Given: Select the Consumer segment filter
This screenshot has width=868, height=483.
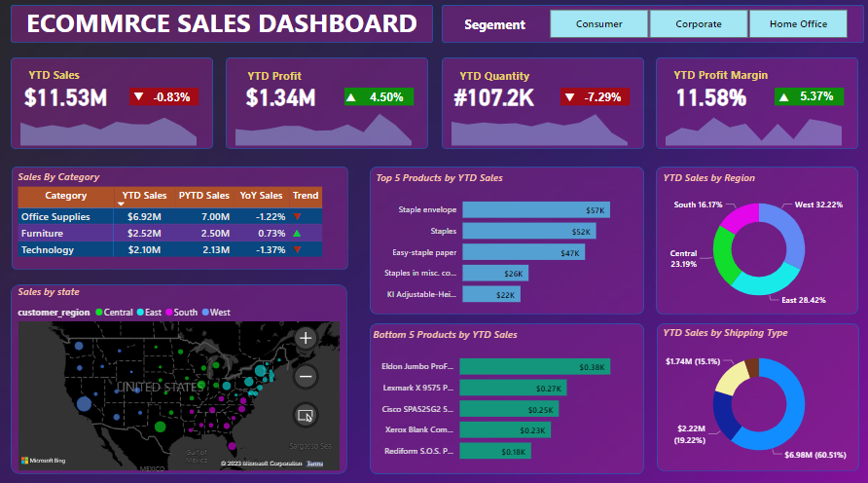Looking at the screenshot, I should click(598, 24).
